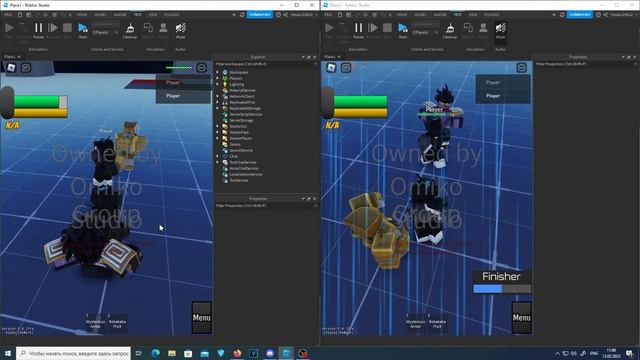The image size is (640, 360).
Task: Click the Start clients and servers icon in left window
Action: click(82, 30)
